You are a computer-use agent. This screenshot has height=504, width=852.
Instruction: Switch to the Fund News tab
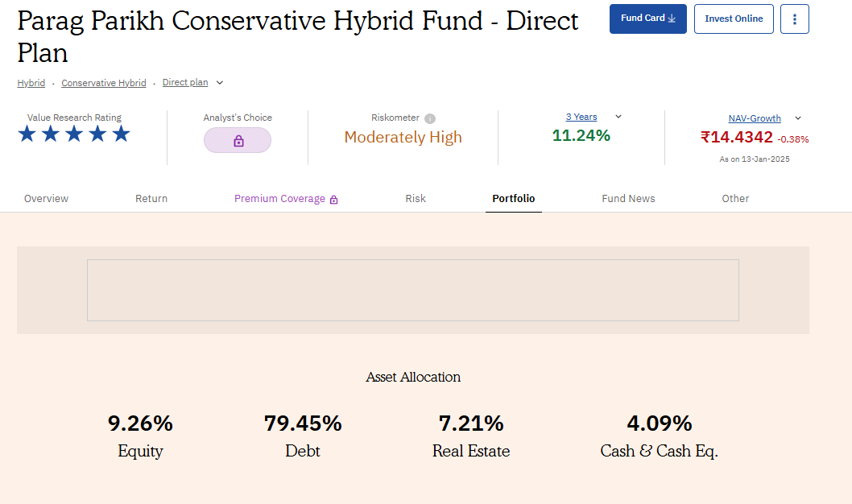click(x=628, y=198)
